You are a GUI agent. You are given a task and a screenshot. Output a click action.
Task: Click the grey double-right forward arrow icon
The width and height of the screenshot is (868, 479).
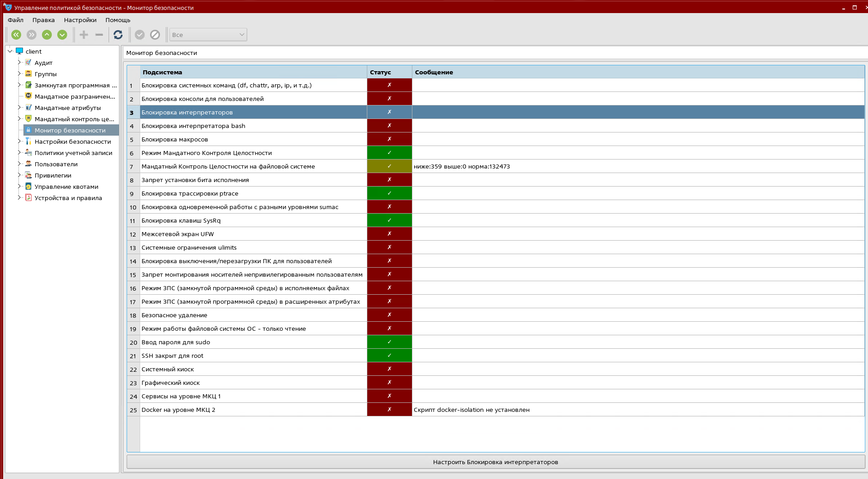32,35
